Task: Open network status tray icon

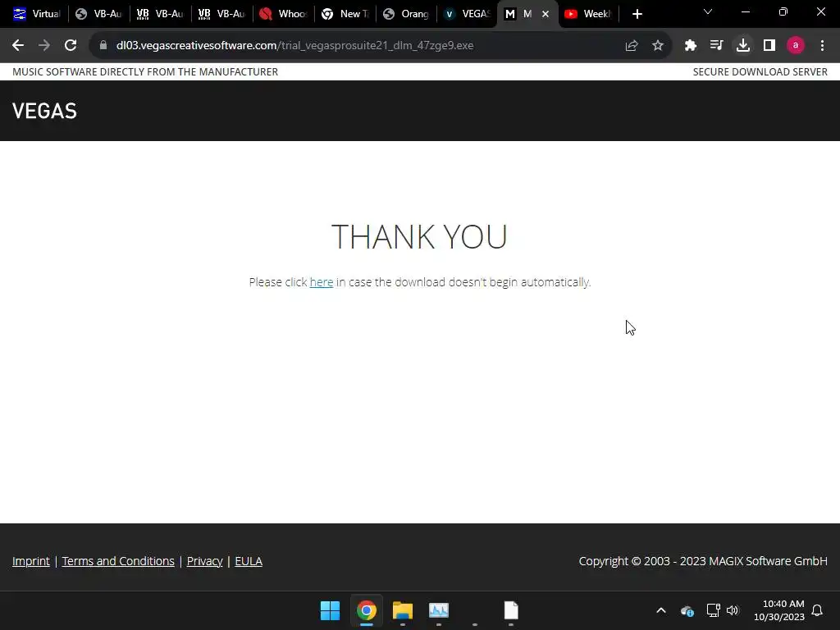Action: 713,610
